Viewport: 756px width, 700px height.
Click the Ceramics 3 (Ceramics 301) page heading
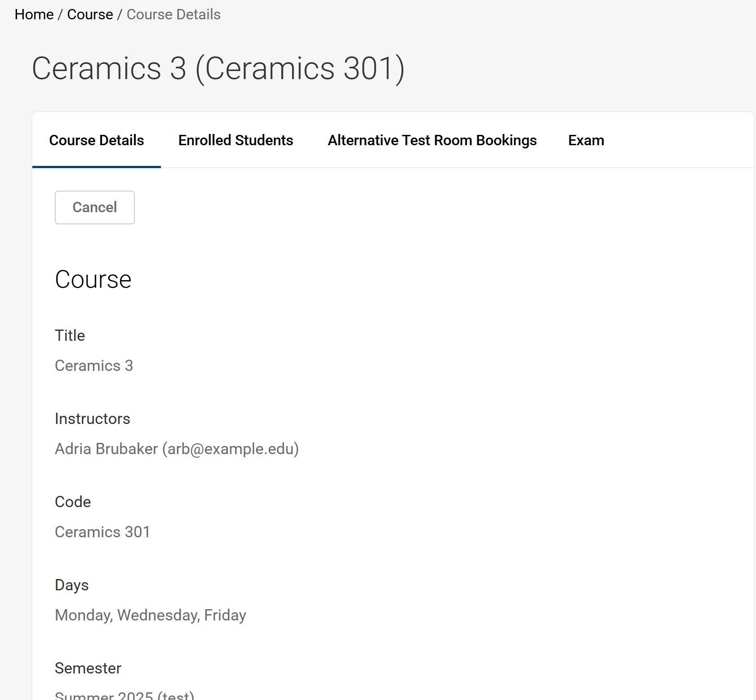(218, 68)
